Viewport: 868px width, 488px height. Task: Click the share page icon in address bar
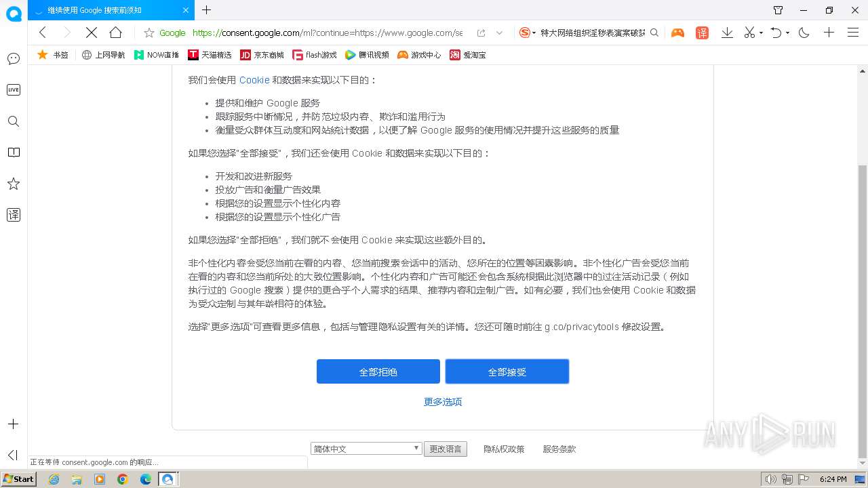(x=481, y=33)
